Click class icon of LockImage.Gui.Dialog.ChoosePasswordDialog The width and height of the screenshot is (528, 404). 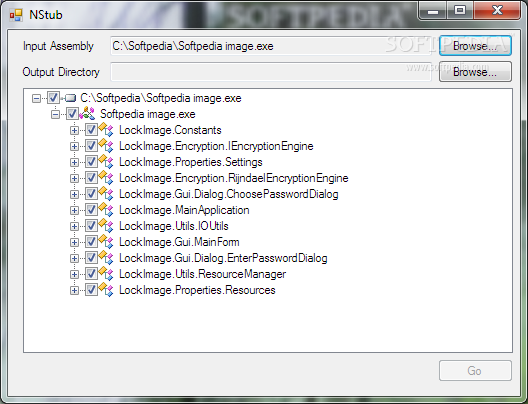pyautogui.click(x=106, y=194)
